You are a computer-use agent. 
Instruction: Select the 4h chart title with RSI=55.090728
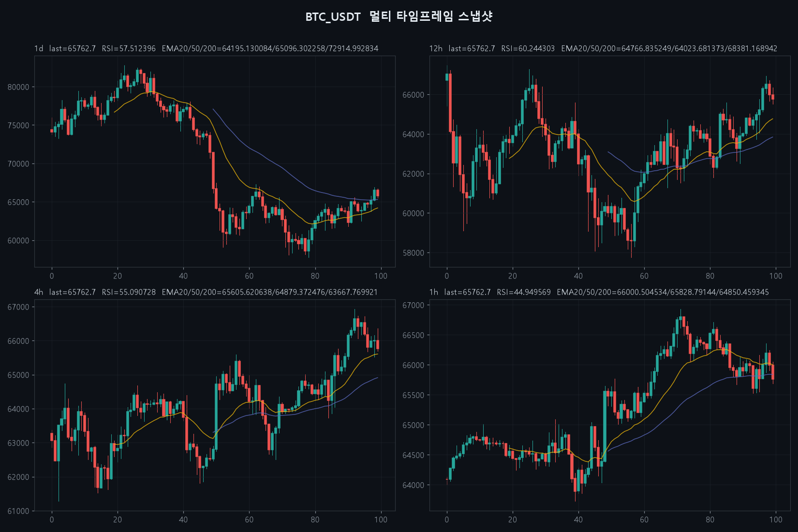point(206,292)
